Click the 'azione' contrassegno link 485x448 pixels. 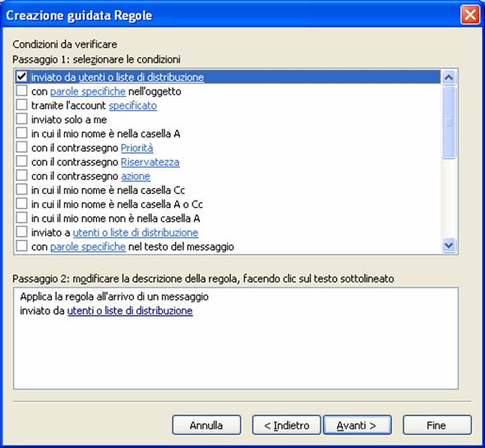coord(136,177)
